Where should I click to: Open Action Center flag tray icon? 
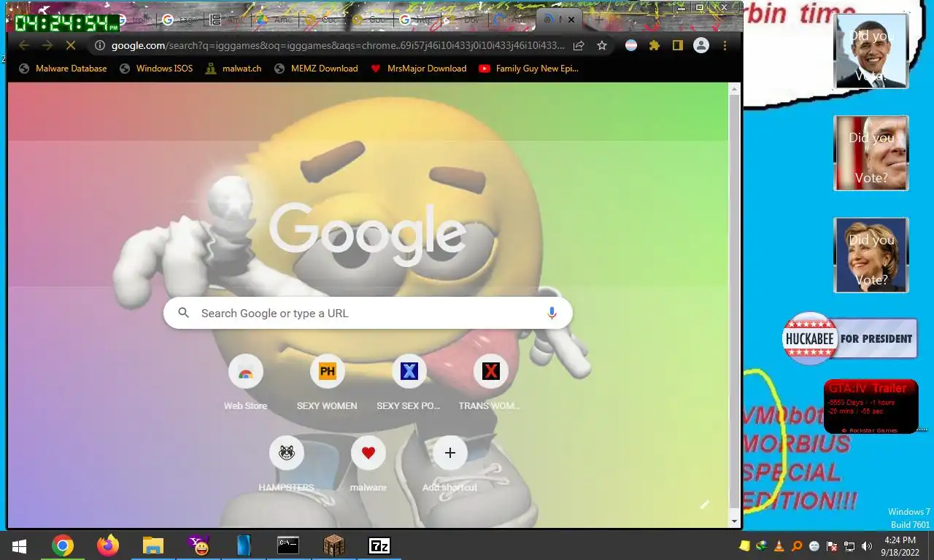coord(831,545)
